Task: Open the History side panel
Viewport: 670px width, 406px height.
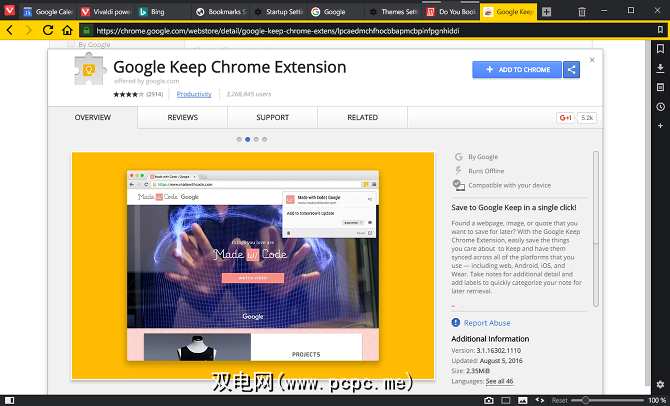Action: click(660, 106)
